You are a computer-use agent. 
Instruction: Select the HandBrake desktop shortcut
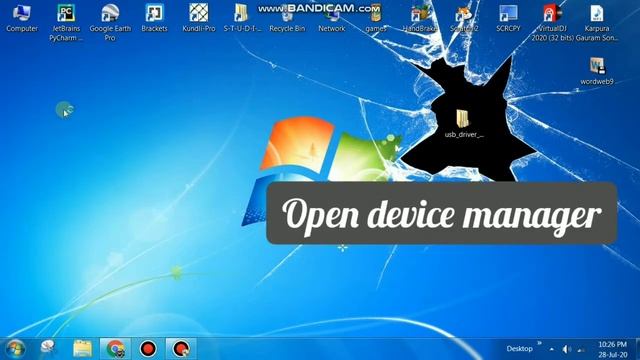(x=420, y=18)
